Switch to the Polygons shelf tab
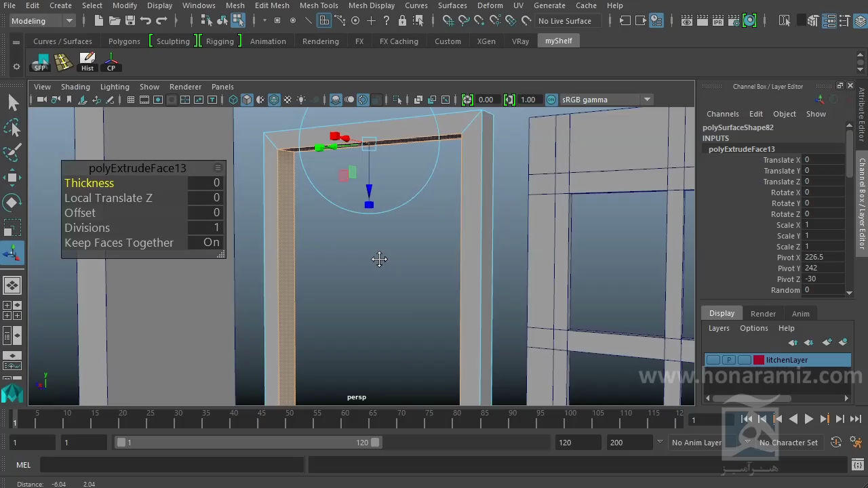Viewport: 868px width, 488px height. (x=124, y=41)
